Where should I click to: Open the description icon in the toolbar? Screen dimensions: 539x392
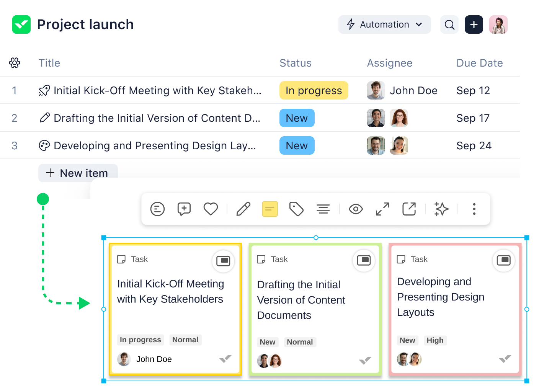tap(157, 209)
